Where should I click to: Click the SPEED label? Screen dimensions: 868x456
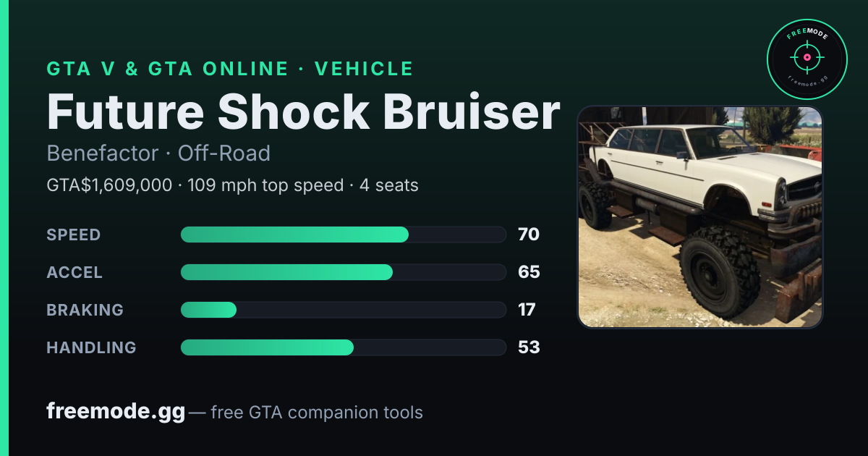pyautogui.click(x=74, y=235)
